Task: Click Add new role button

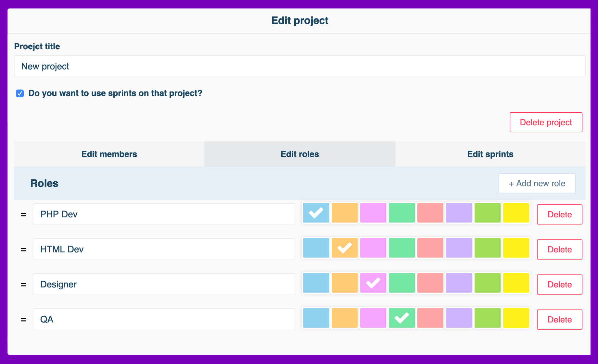Action: [537, 183]
